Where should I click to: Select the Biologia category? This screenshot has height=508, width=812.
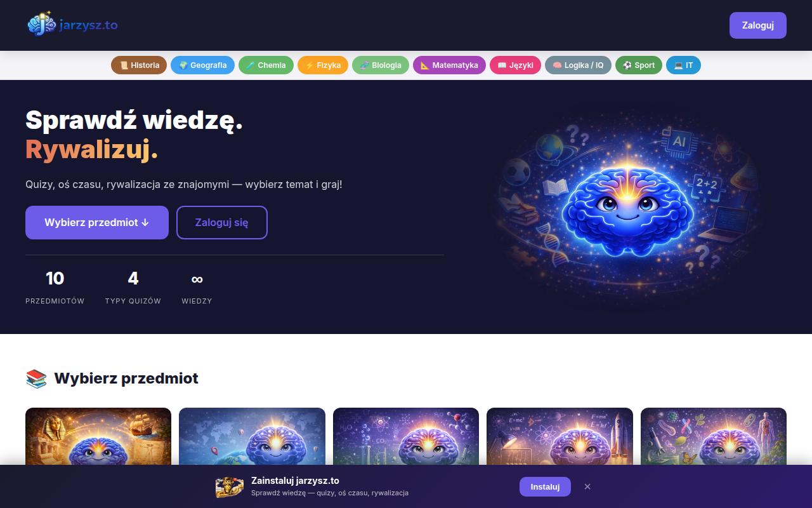pos(381,65)
